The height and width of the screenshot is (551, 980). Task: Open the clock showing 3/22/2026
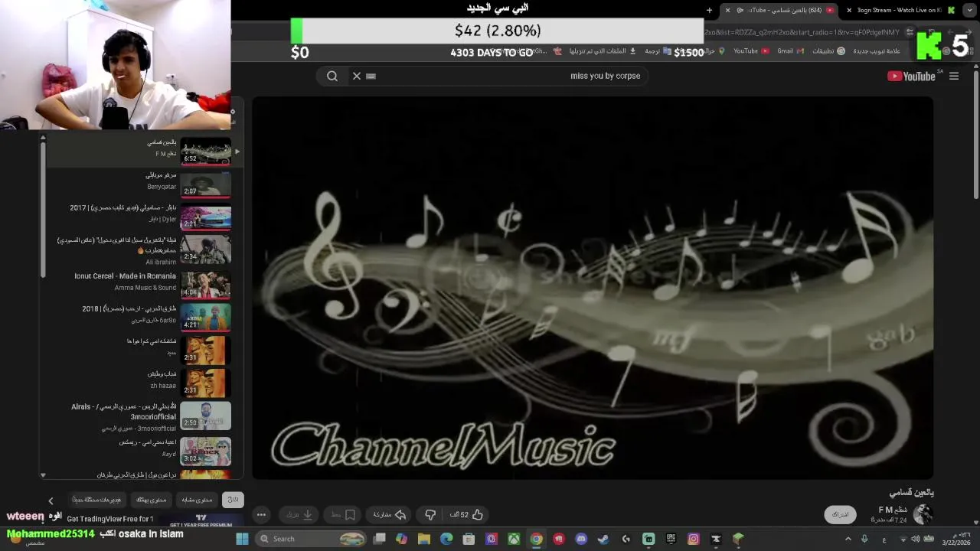956,539
